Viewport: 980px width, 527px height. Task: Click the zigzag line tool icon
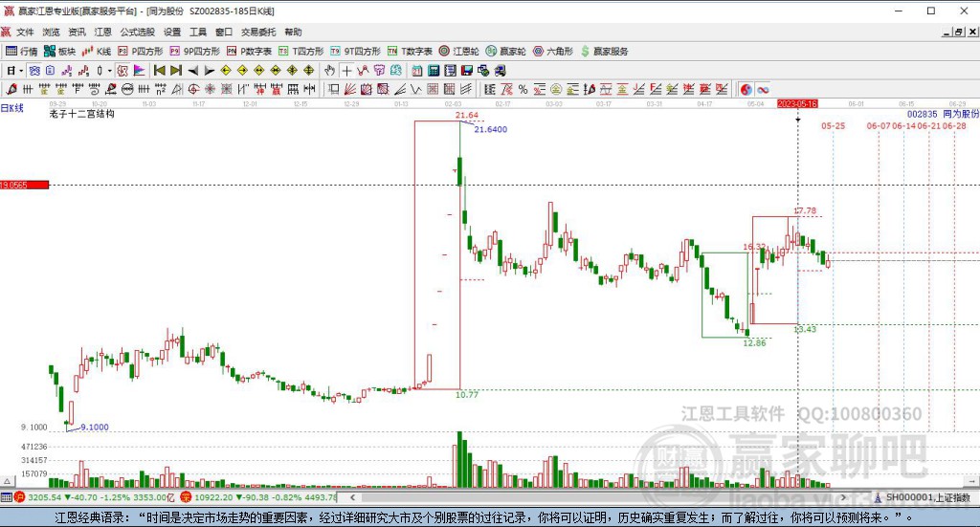(x=363, y=71)
